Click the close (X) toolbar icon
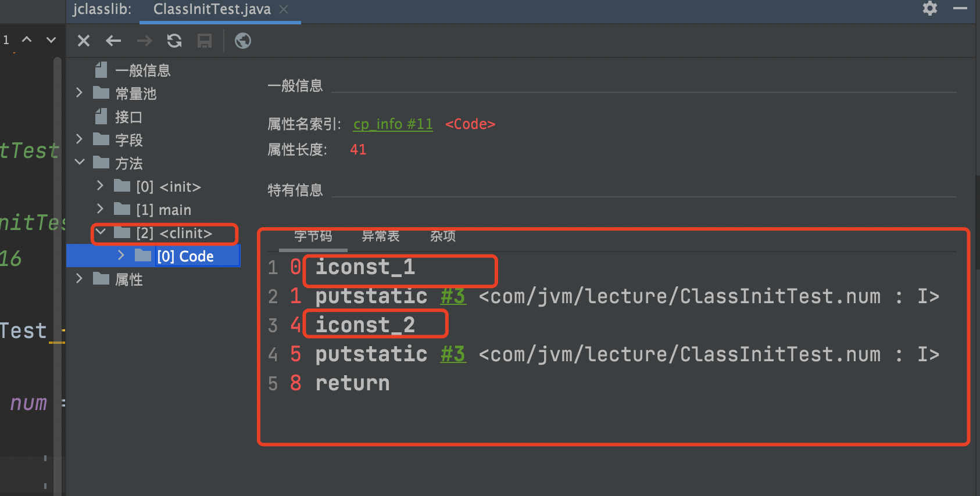Screen dimensions: 980x496 pos(84,41)
